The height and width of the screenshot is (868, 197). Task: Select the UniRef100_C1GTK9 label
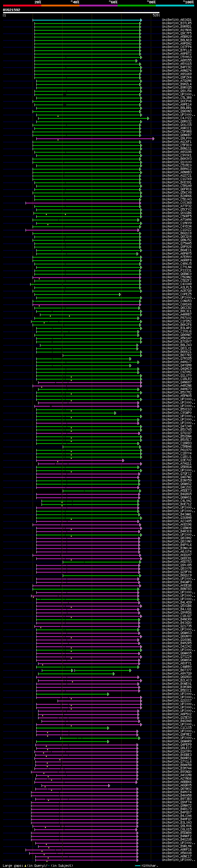pos(177,179)
